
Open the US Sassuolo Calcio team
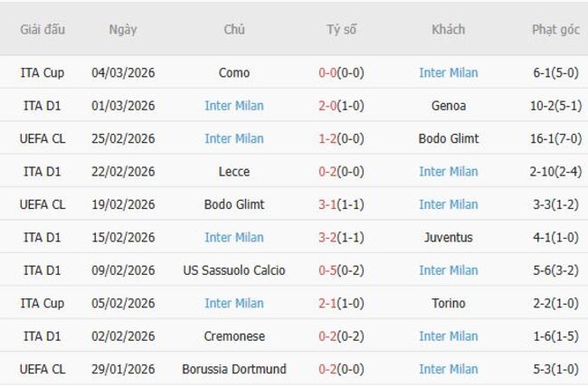(x=234, y=270)
